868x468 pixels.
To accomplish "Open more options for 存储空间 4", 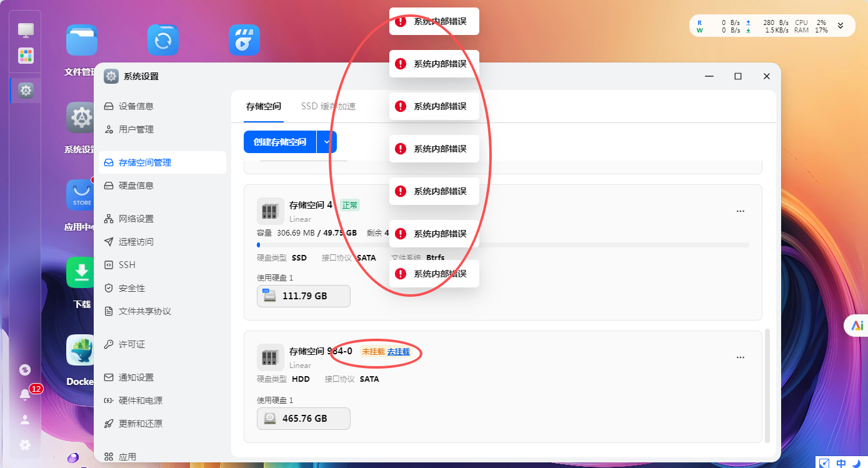I will tap(741, 211).
